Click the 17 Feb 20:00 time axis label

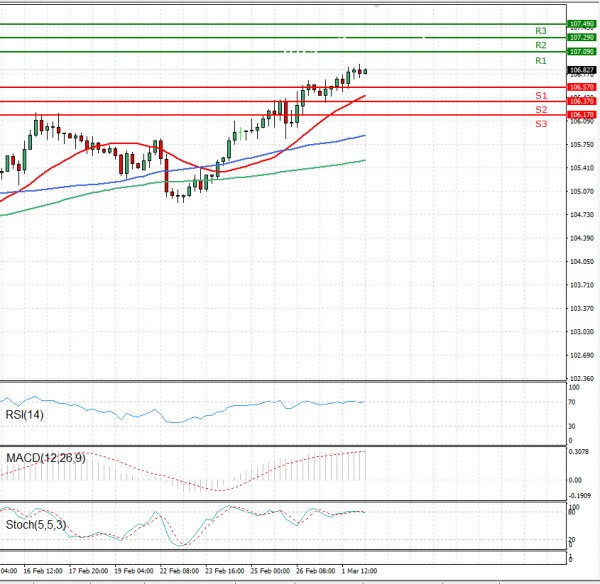click(x=88, y=571)
